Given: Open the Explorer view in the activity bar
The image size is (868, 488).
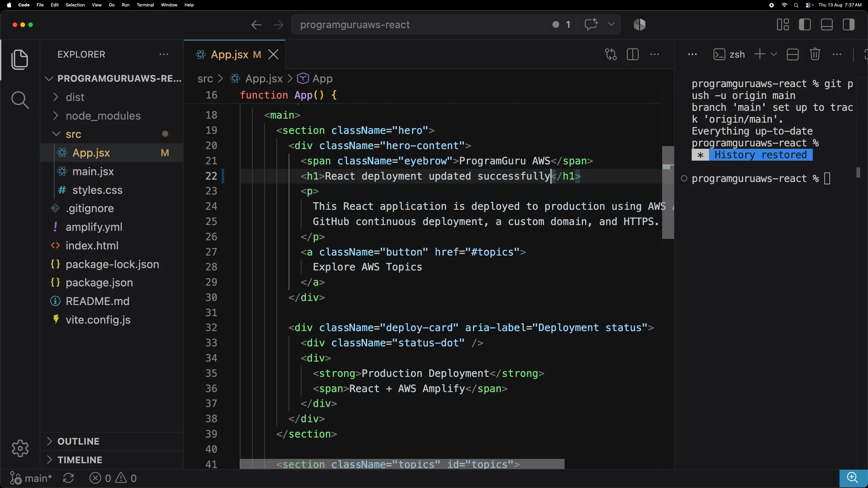Looking at the screenshot, I should tap(20, 60).
